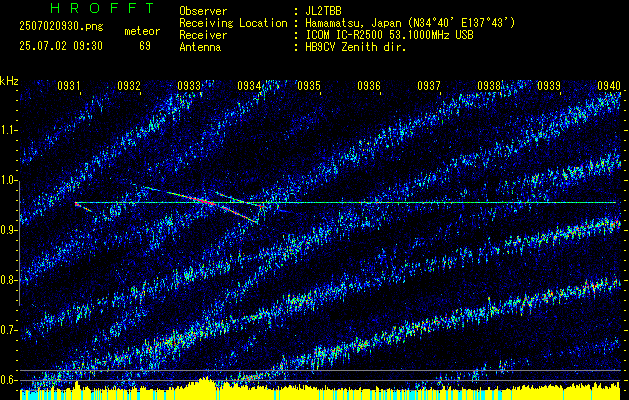Click the 0939 time marker

click(549, 85)
